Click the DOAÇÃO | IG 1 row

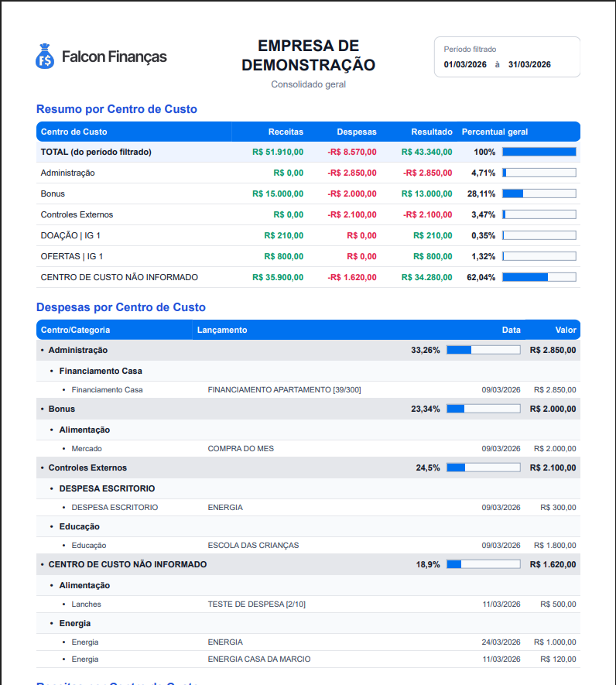pyautogui.click(x=308, y=235)
